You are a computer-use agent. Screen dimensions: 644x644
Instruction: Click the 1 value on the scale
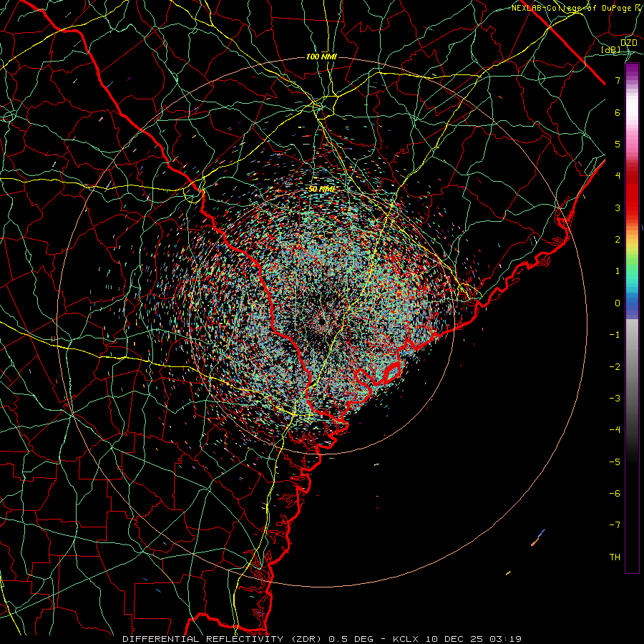[618, 271]
